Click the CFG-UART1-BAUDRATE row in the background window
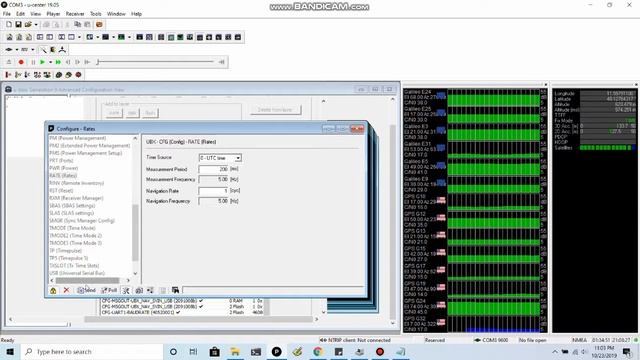 (x=182, y=312)
